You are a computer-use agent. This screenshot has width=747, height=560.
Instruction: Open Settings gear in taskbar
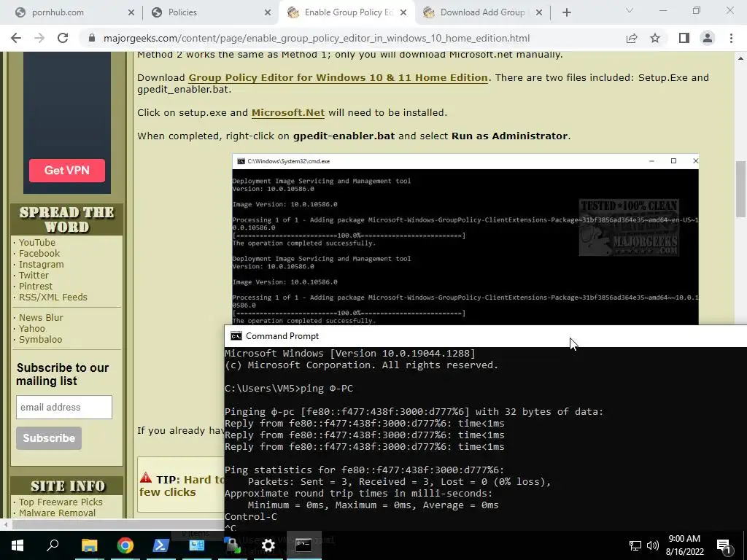pos(268,545)
